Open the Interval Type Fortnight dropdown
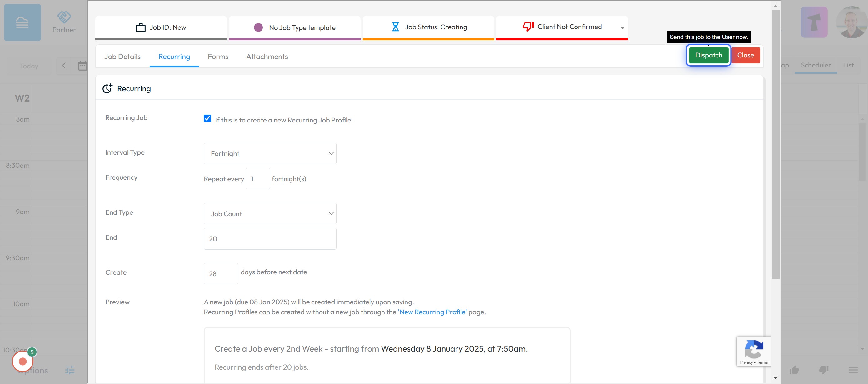The width and height of the screenshot is (868, 384). (270, 154)
